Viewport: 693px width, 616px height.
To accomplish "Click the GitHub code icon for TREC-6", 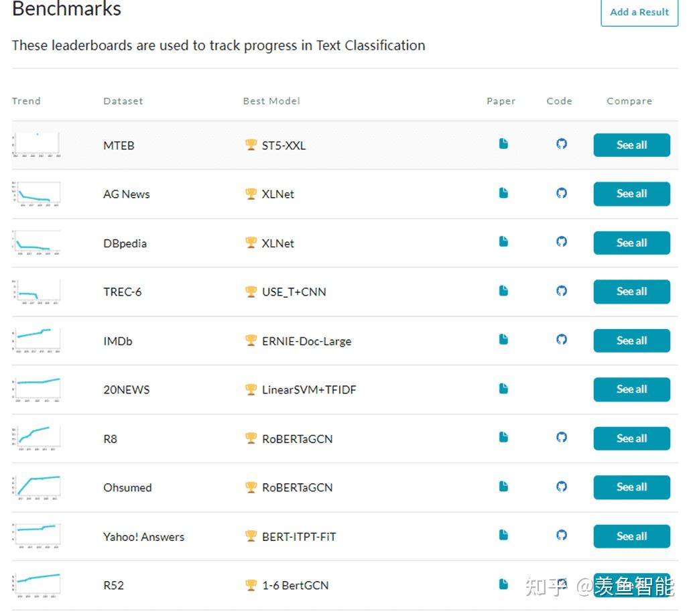I will (x=562, y=291).
